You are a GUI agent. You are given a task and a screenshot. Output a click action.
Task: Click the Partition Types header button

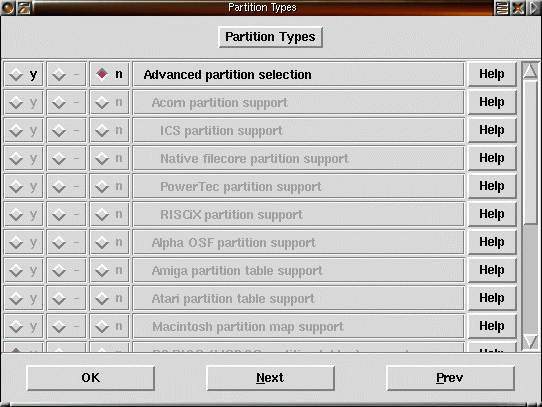click(x=270, y=37)
